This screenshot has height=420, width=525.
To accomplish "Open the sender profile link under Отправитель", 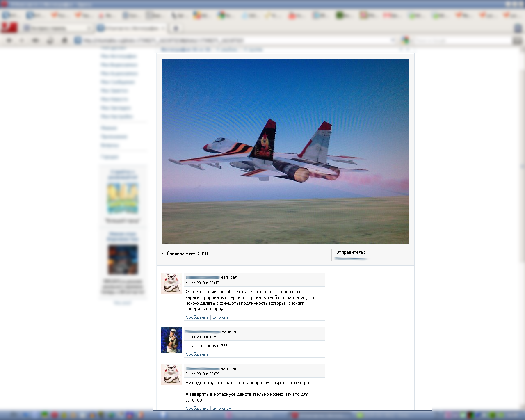I will [x=351, y=258].
